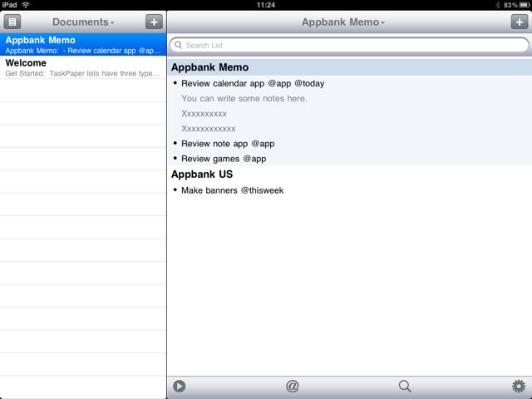Select the note line 'Xxxxxxxxxx'
This screenshot has width=532, height=399.
tap(349, 113)
